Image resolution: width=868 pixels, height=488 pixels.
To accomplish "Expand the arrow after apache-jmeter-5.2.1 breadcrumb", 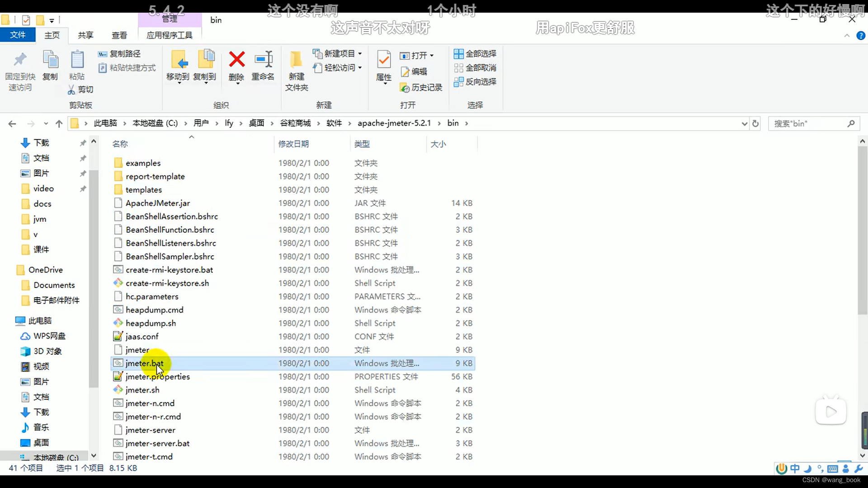I will [x=439, y=123].
